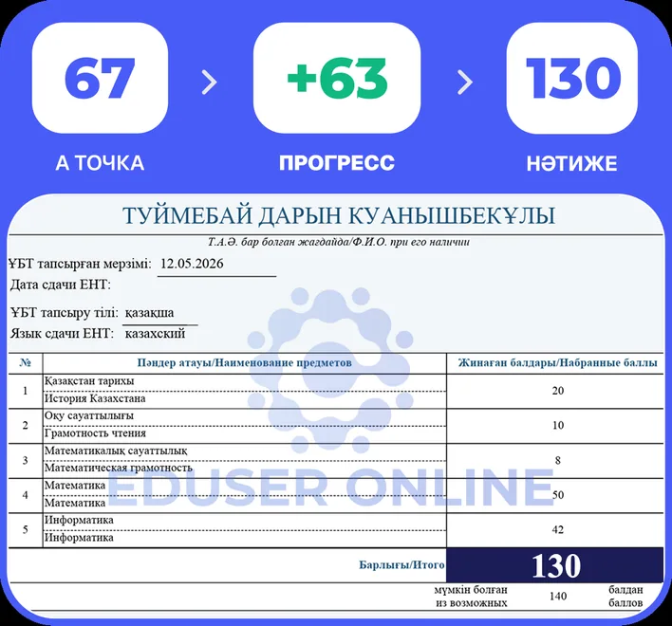Viewport: 672px width, 626px height.
Task: Click the score 8
Action: click(x=558, y=460)
